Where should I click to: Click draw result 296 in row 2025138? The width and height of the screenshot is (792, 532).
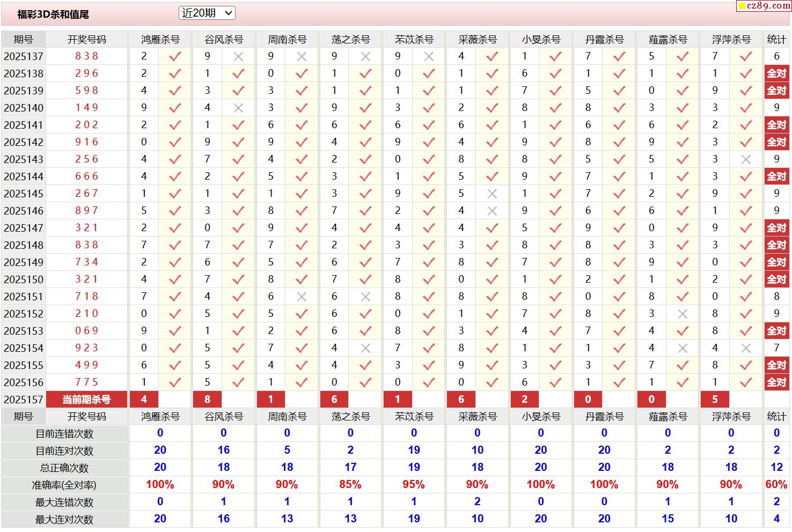click(87, 73)
